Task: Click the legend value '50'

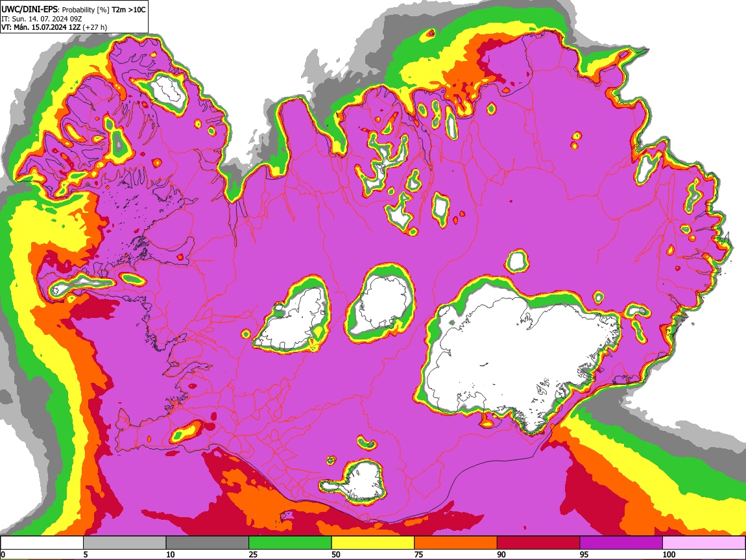Action: pyautogui.click(x=336, y=554)
